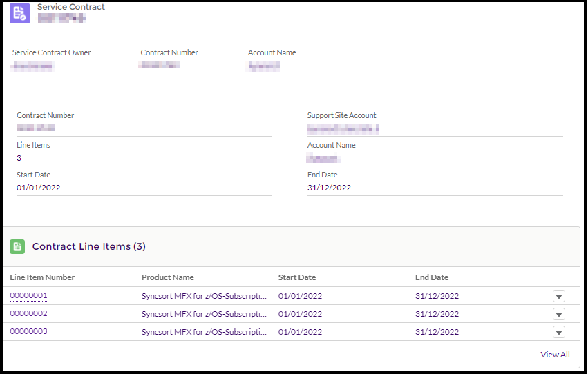Image resolution: width=588 pixels, height=374 pixels.
Task: Click the green Contract Line Items icon
Action: coord(18,246)
